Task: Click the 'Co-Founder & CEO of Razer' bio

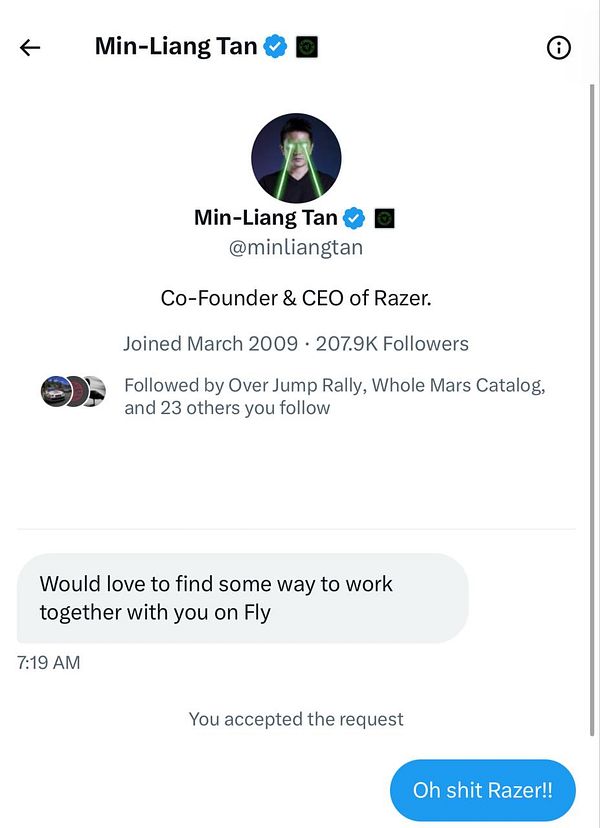Action: point(297,297)
